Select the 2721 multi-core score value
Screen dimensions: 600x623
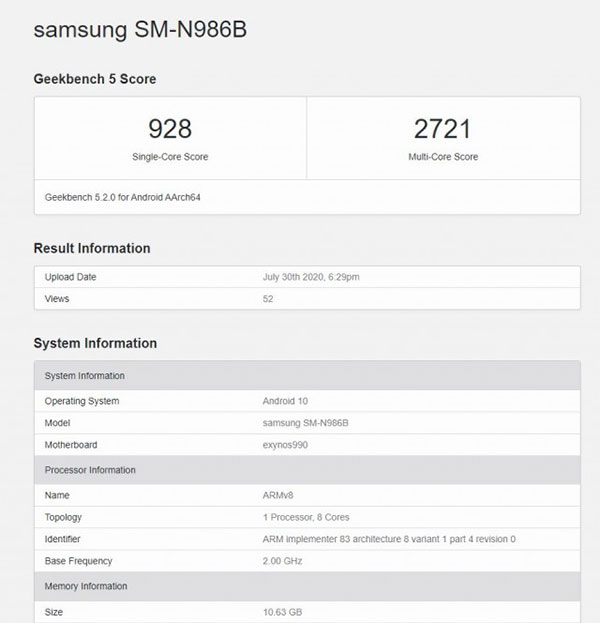[x=444, y=129]
